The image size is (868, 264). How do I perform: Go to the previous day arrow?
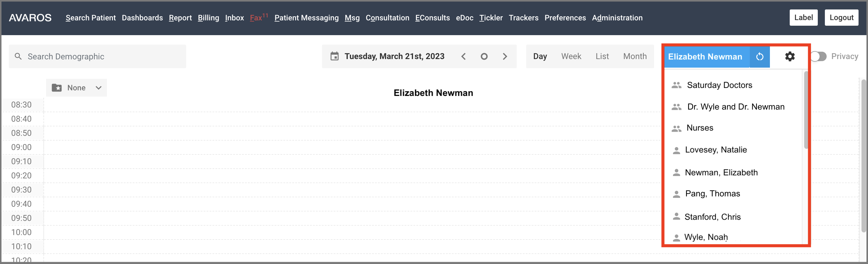pyautogui.click(x=463, y=57)
